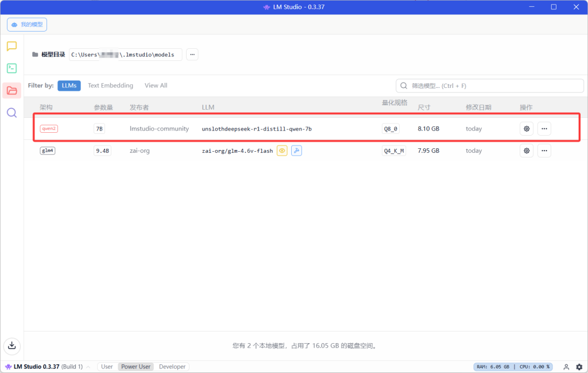Screen dimensions: 588x373
Task: Open settings gear for the qwen2 model
Action: click(526, 129)
